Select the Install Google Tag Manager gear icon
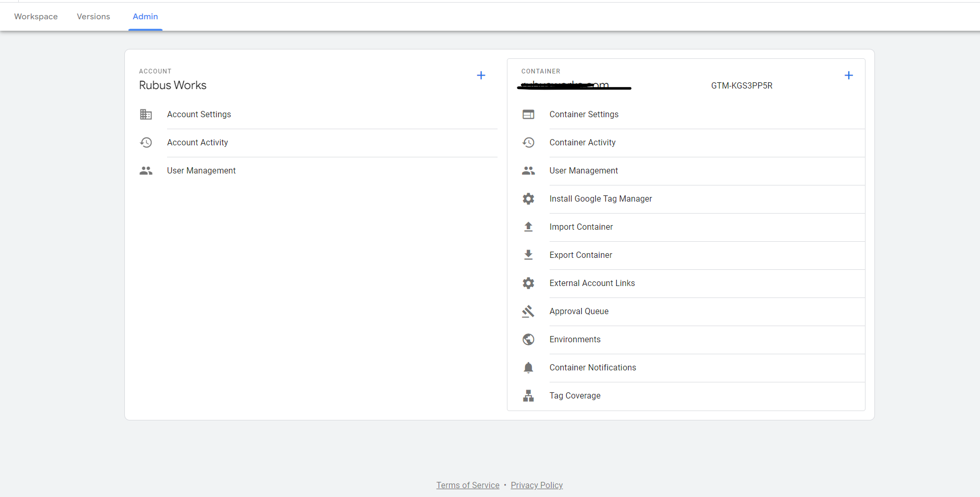 pyautogui.click(x=528, y=198)
